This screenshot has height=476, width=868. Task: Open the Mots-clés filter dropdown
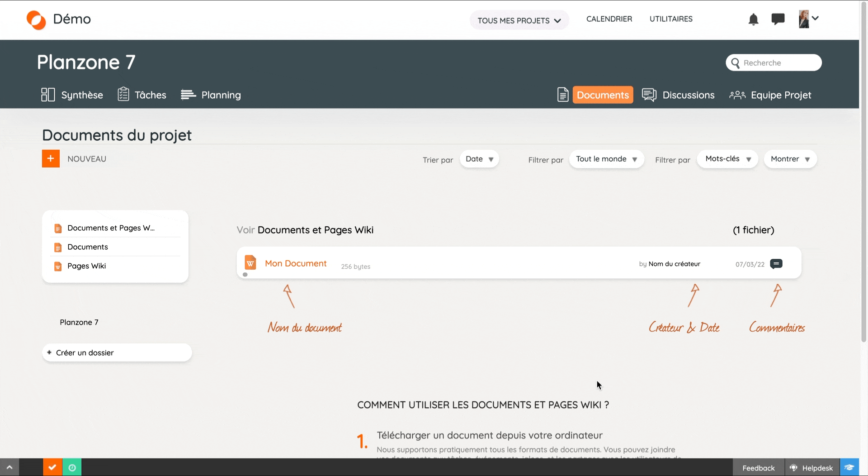coord(727,159)
